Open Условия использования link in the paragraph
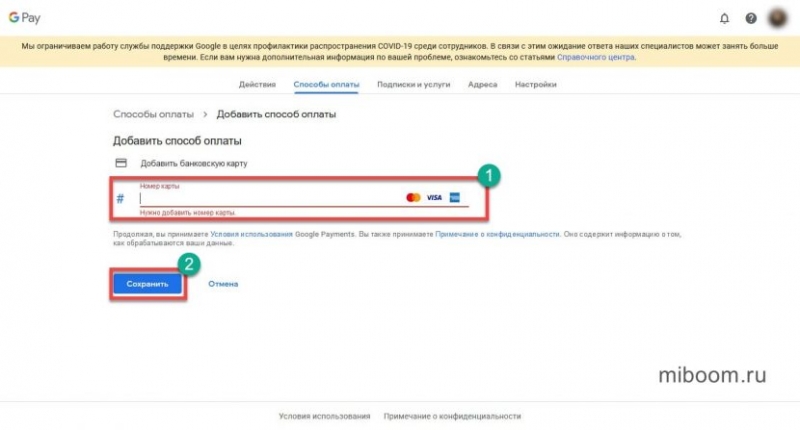This screenshot has height=430, width=800. coord(252,234)
